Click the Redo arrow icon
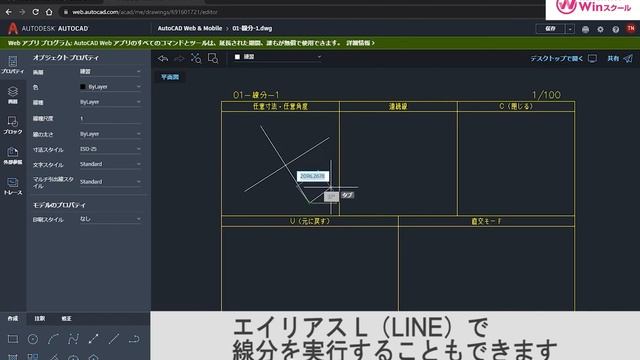The height and width of the screenshot is (360, 640). coord(179,59)
